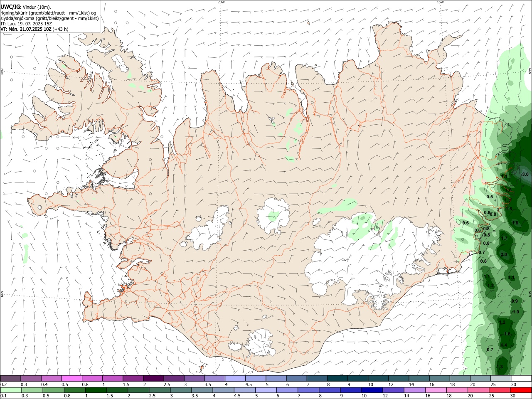Viewport: 532px width, 399px height.
Task: Select the lower legend swatch between 7 and 8
Action: [308, 390]
